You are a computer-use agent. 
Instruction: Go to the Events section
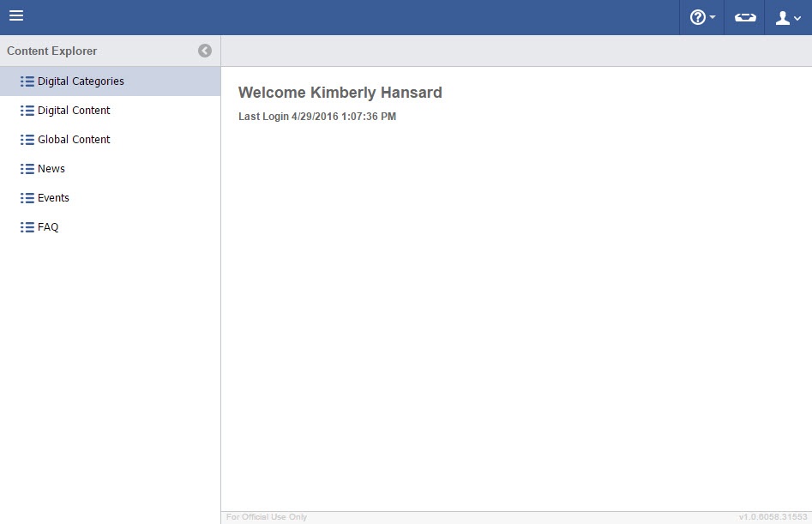(x=53, y=198)
